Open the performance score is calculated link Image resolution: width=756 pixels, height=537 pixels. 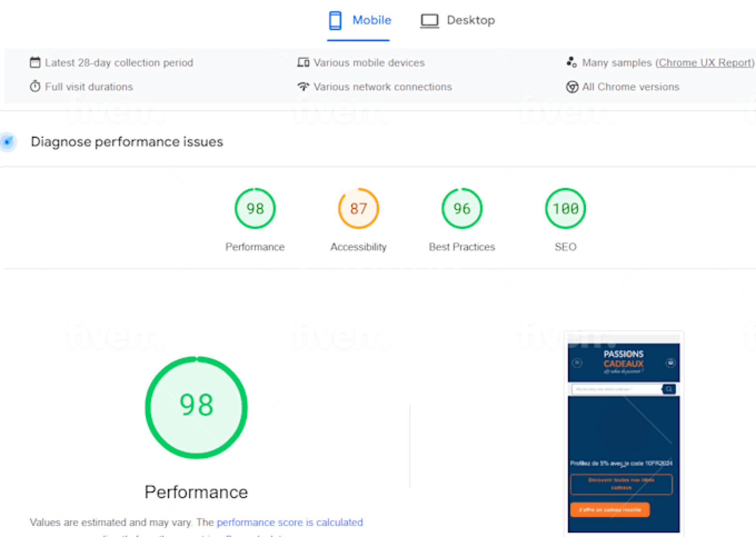(x=289, y=522)
